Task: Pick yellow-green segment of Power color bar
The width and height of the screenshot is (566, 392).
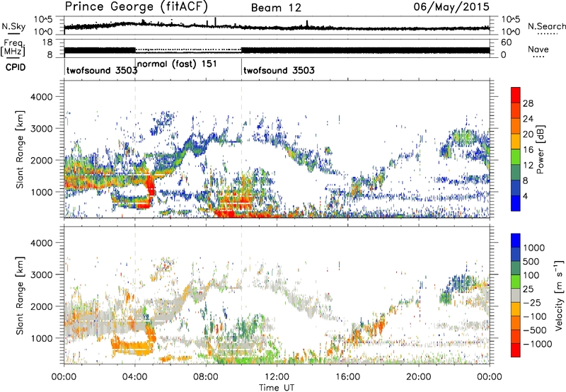Action: pyautogui.click(x=516, y=157)
